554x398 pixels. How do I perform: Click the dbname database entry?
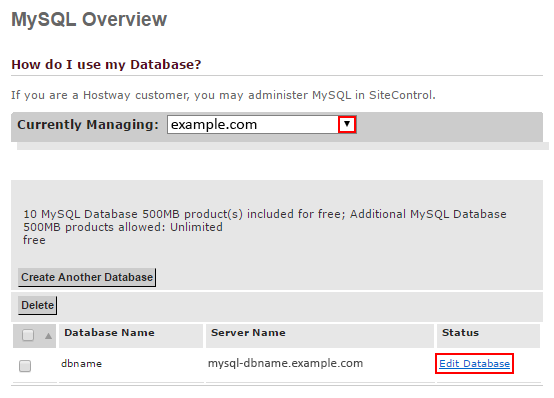click(x=82, y=364)
